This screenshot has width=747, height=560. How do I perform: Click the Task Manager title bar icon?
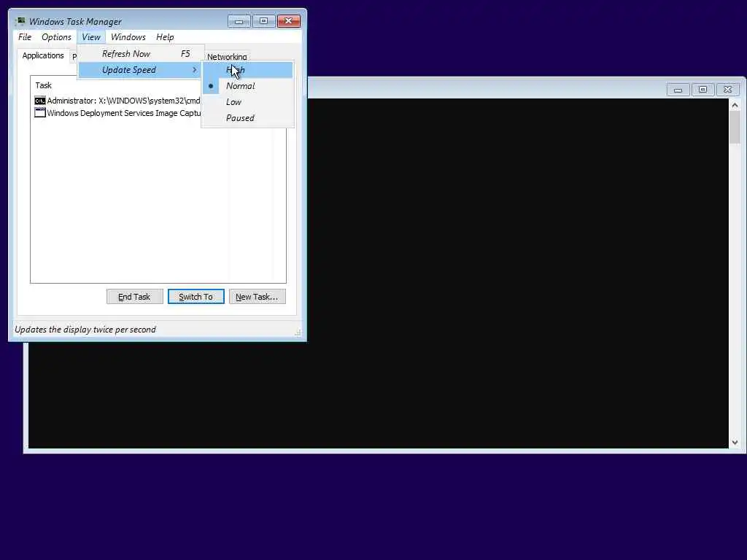[x=20, y=21]
